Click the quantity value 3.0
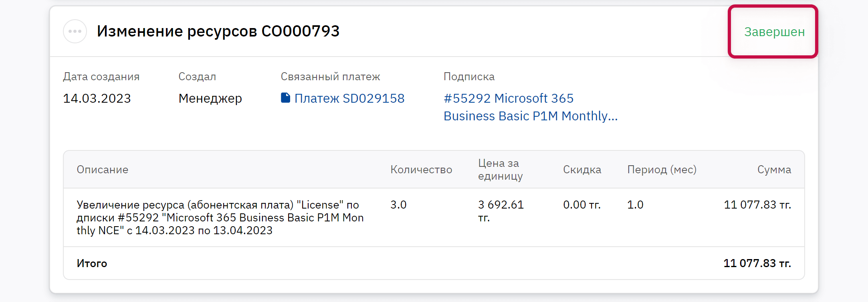868x302 pixels. pos(398,205)
